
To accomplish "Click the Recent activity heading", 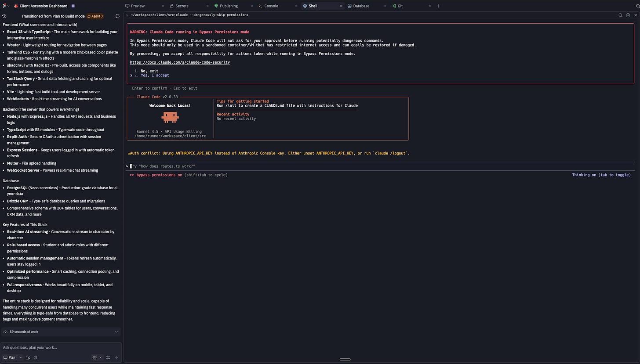I will click(x=233, y=114).
